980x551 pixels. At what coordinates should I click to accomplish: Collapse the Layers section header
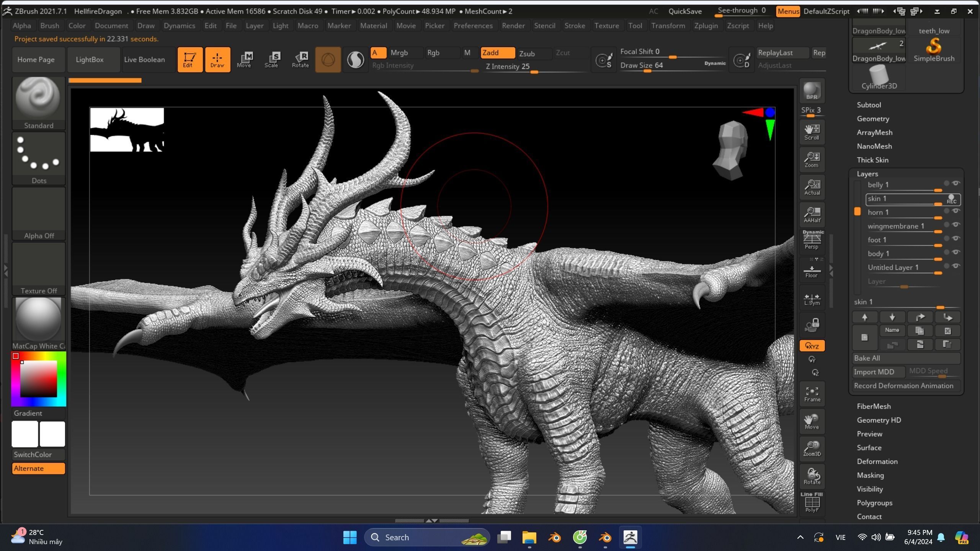click(x=867, y=174)
